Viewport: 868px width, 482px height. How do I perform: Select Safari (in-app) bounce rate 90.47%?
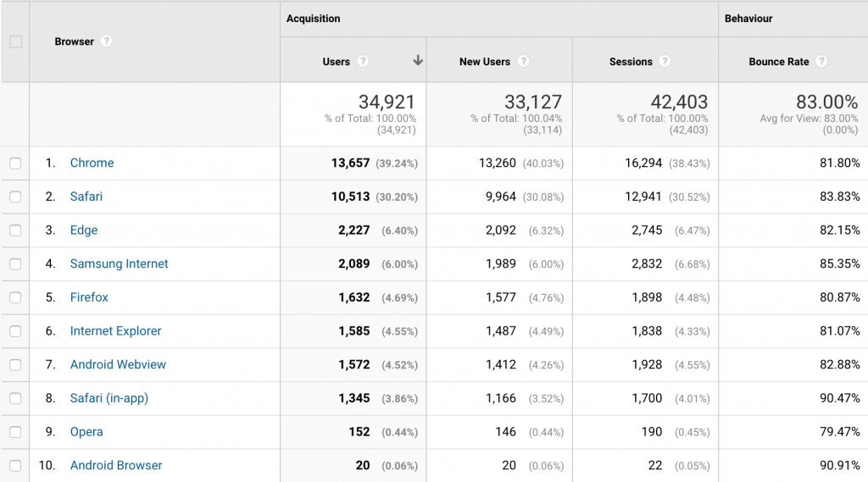[x=840, y=398]
